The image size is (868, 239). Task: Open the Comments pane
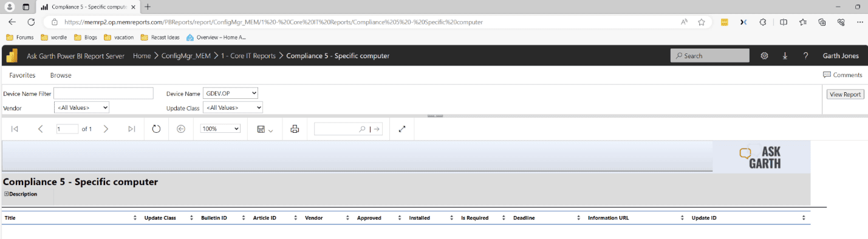coord(842,75)
